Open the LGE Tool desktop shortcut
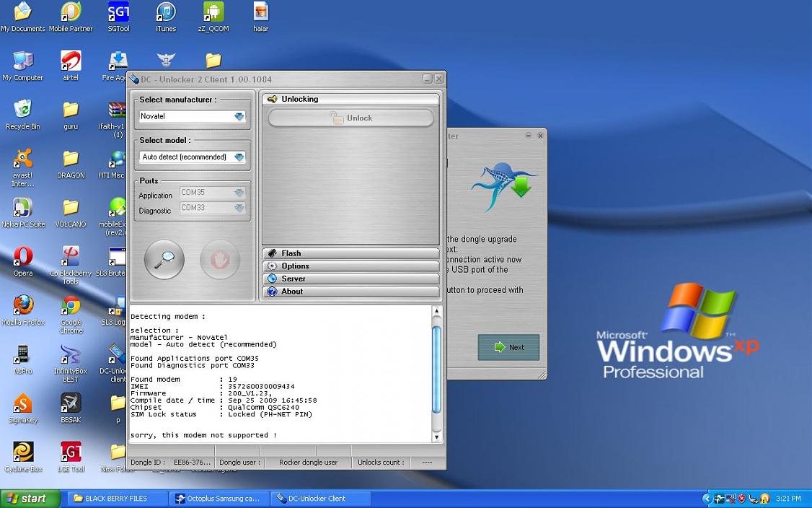This screenshot has height=508, width=812. (x=71, y=452)
